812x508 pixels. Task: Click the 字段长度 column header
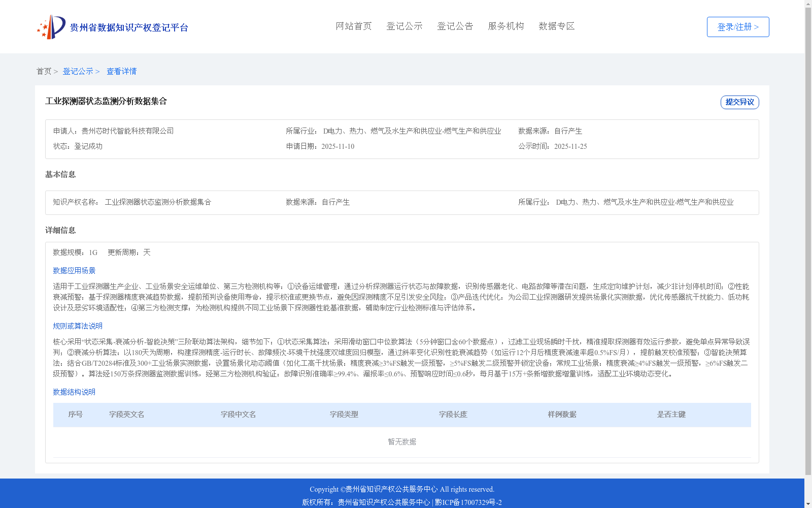pos(453,415)
